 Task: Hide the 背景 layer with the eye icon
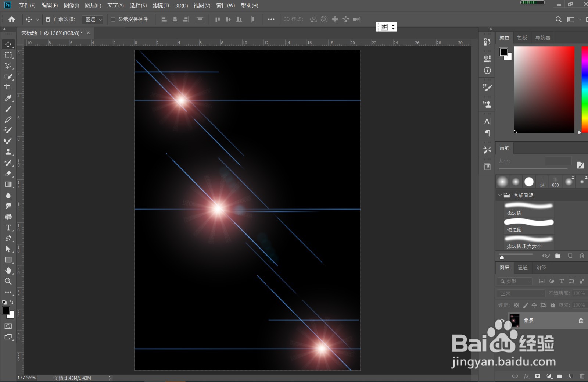502,321
